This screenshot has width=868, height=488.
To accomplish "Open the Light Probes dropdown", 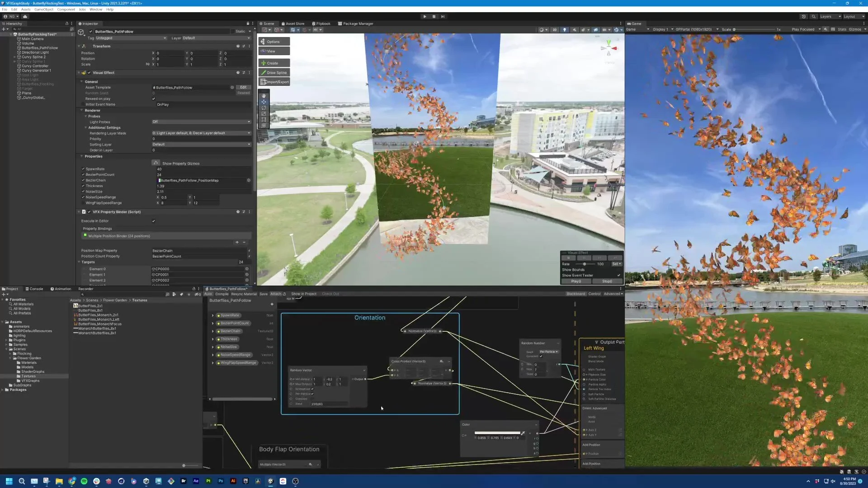I will (201, 122).
